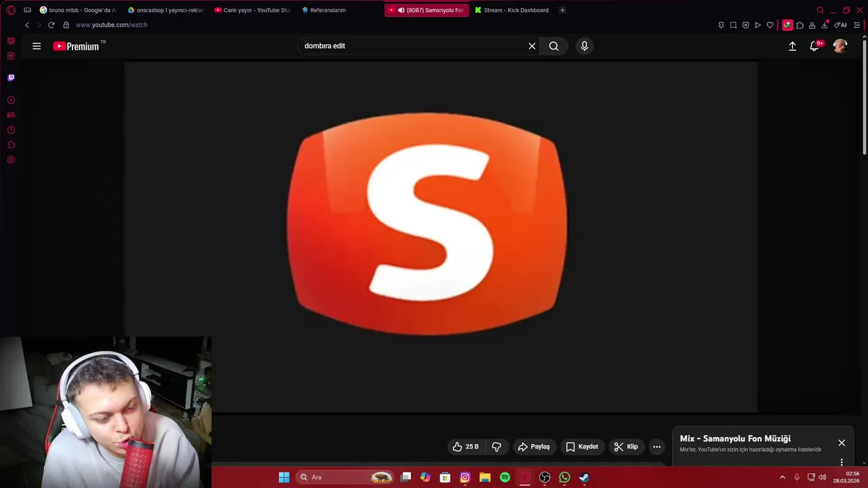Screen dimensions: 868x488
Task: Switch to the onsrashop Drive tab
Action: pyautogui.click(x=165, y=10)
